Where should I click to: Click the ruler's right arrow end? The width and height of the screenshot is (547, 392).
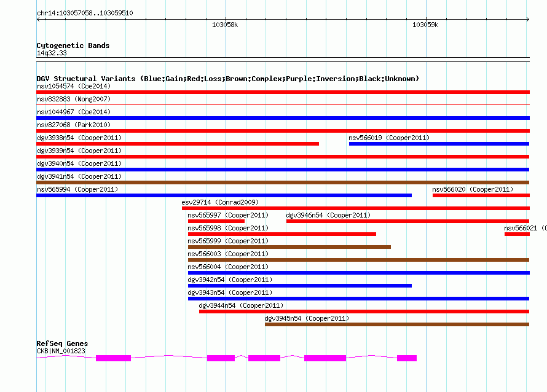pyautogui.click(x=528, y=20)
